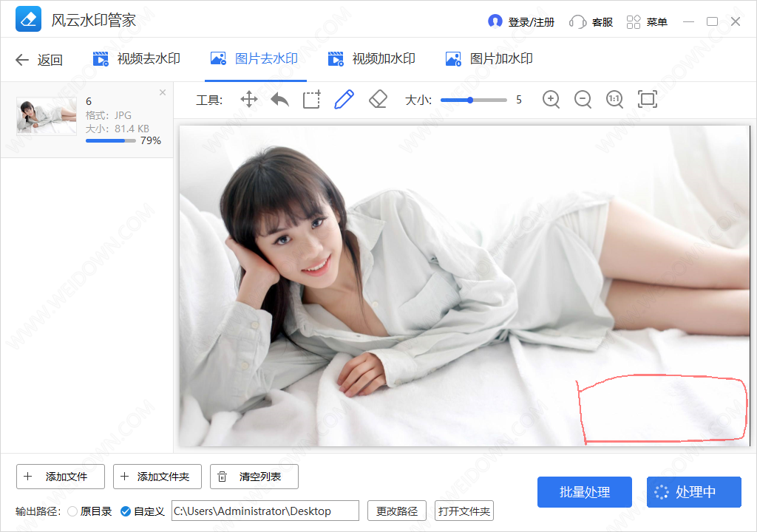Screen dimensions: 757x532
Task: Select the Pencil brush tool
Action: point(344,99)
